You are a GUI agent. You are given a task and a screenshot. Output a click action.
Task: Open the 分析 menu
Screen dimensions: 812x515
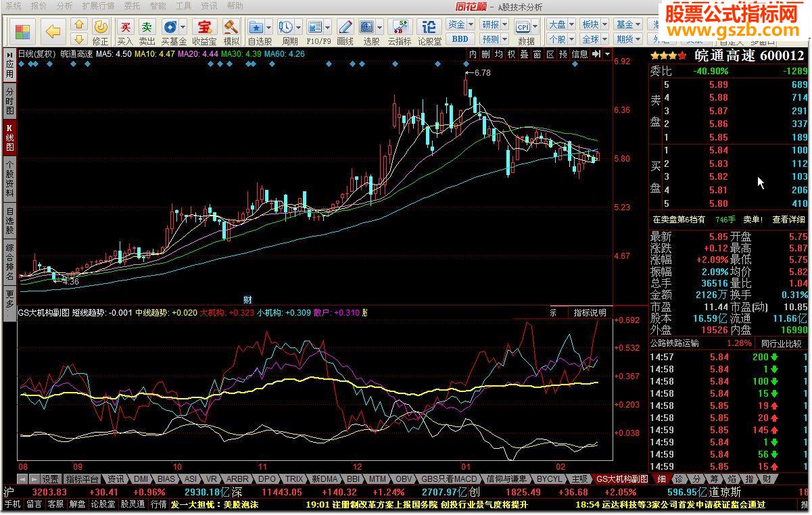tap(65, 6)
